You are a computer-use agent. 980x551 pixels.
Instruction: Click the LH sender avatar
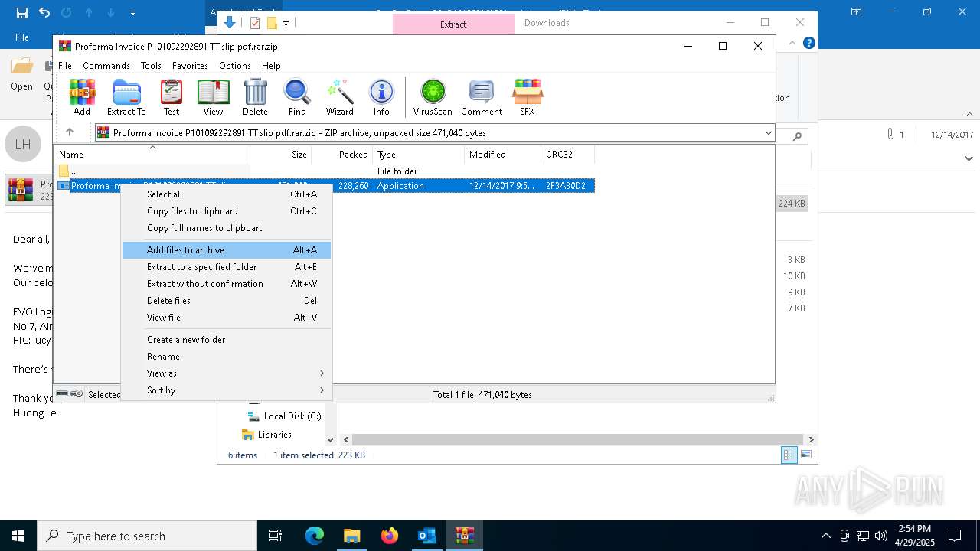click(23, 144)
